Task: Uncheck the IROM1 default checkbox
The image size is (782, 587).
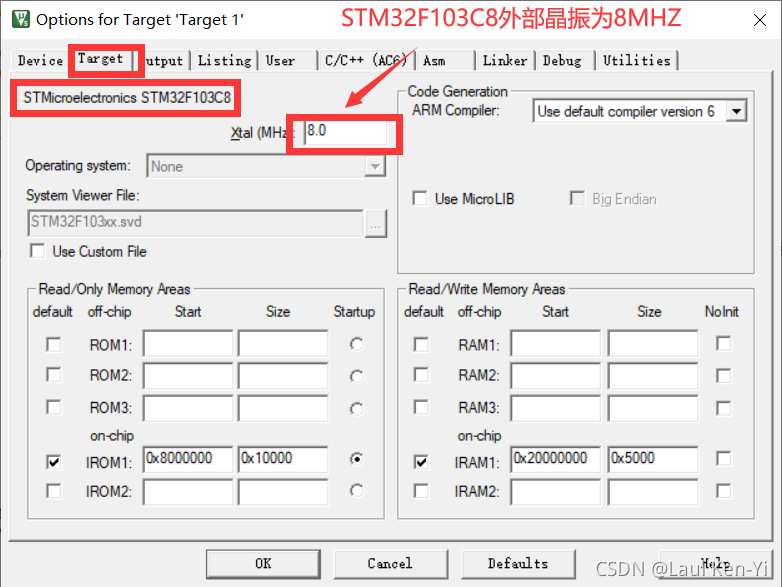Action: (x=53, y=462)
